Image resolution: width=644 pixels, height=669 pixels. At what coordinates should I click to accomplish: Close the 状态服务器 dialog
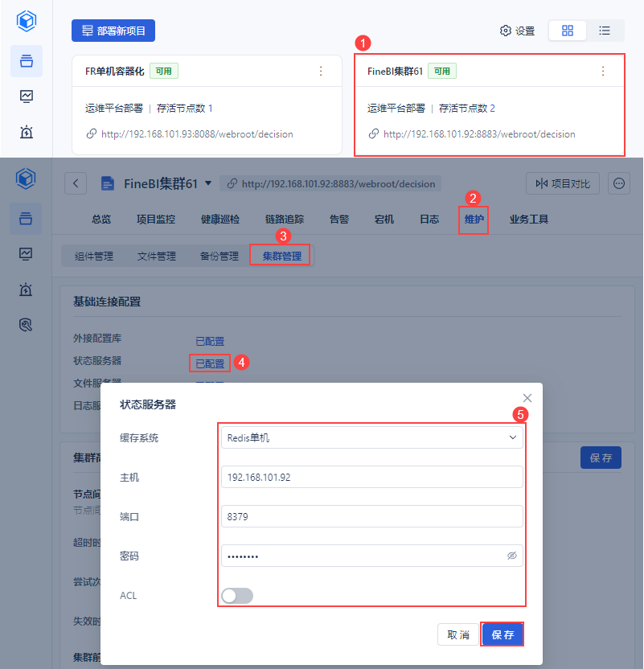click(x=527, y=398)
